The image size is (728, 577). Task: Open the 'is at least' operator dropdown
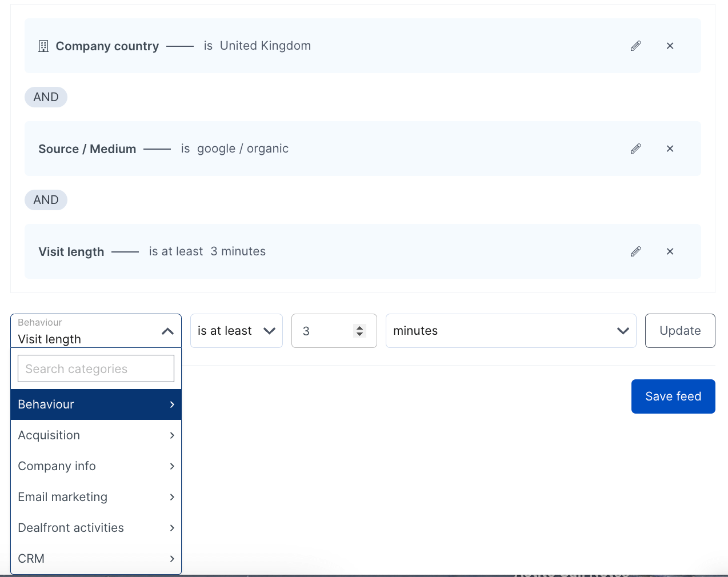point(236,330)
